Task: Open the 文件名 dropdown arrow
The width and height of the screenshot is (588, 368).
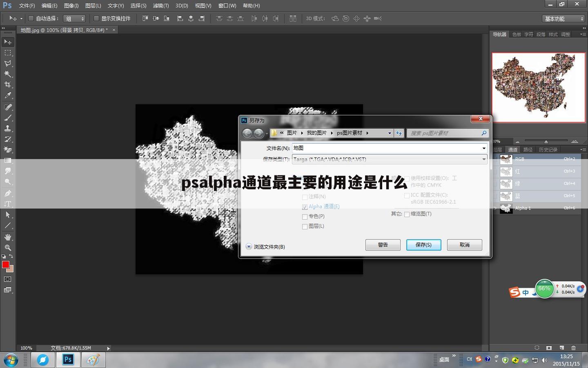Action: [484, 148]
